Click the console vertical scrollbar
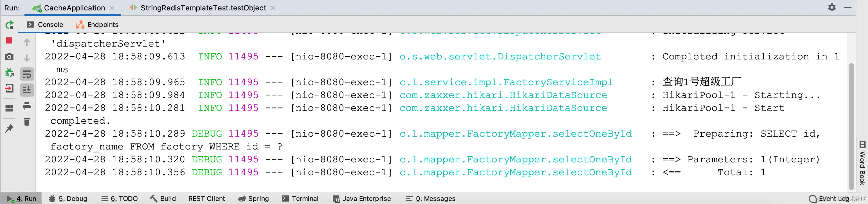 pyautogui.click(x=851, y=127)
